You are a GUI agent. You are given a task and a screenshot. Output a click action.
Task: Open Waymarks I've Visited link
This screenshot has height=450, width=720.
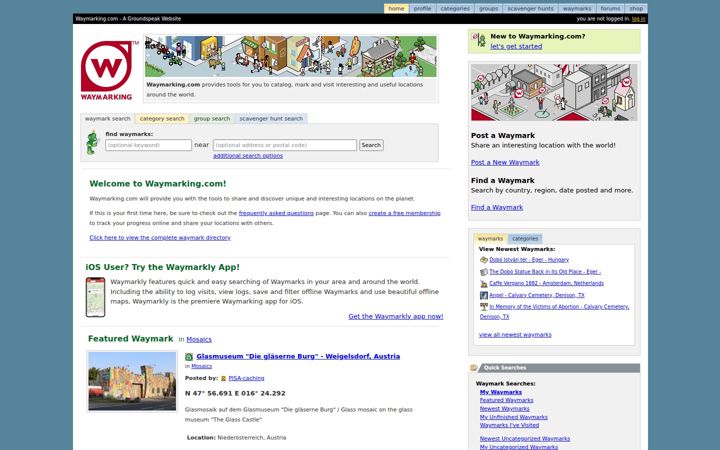point(509,425)
